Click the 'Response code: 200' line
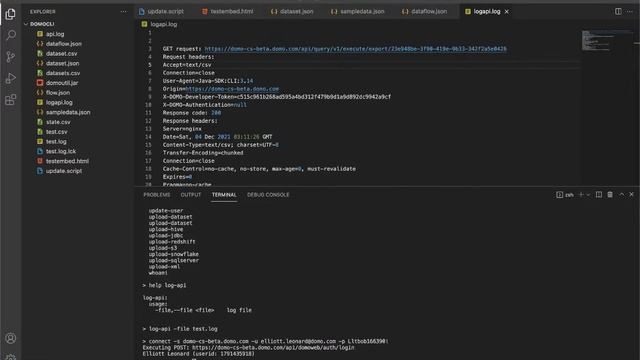 tap(192, 113)
